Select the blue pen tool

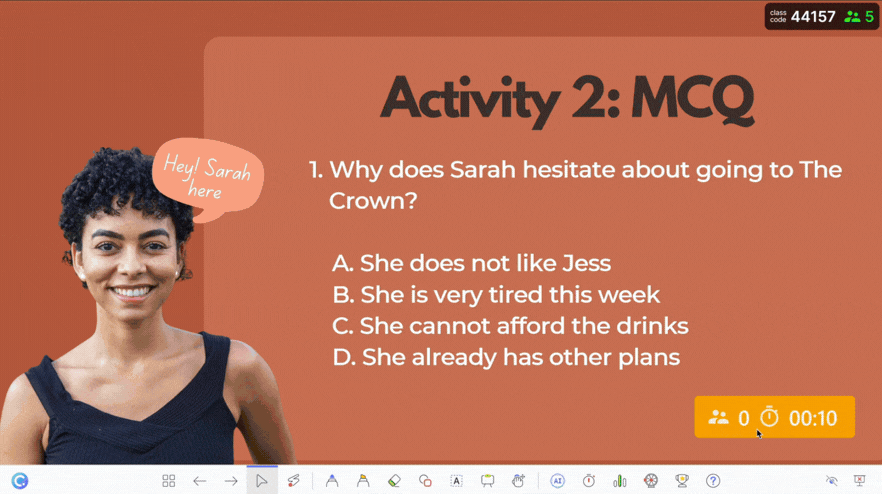tap(332, 481)
